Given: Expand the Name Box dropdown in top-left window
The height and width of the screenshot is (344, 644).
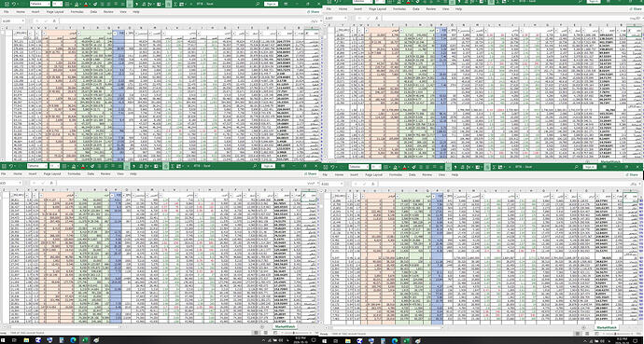Looking at the screenshot, I should click(23, 21).
